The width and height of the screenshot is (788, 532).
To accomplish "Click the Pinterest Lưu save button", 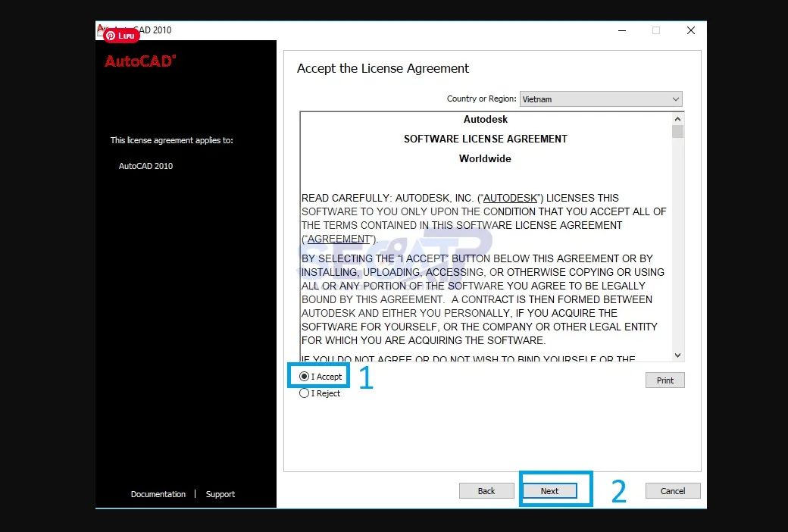I will [x=120, y=35].
